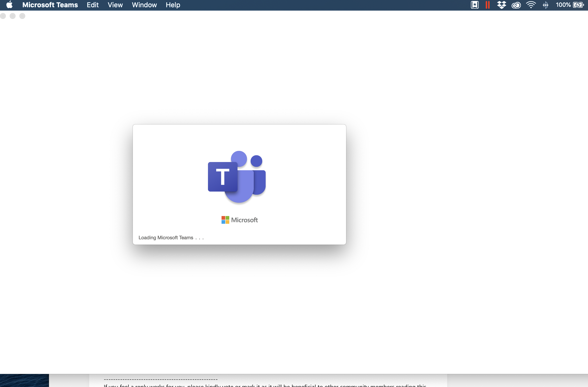Open the Adobe Creative Cloud status icon
Image resolution: width=588 pixels, height=387 pixels.
(516, 5)
